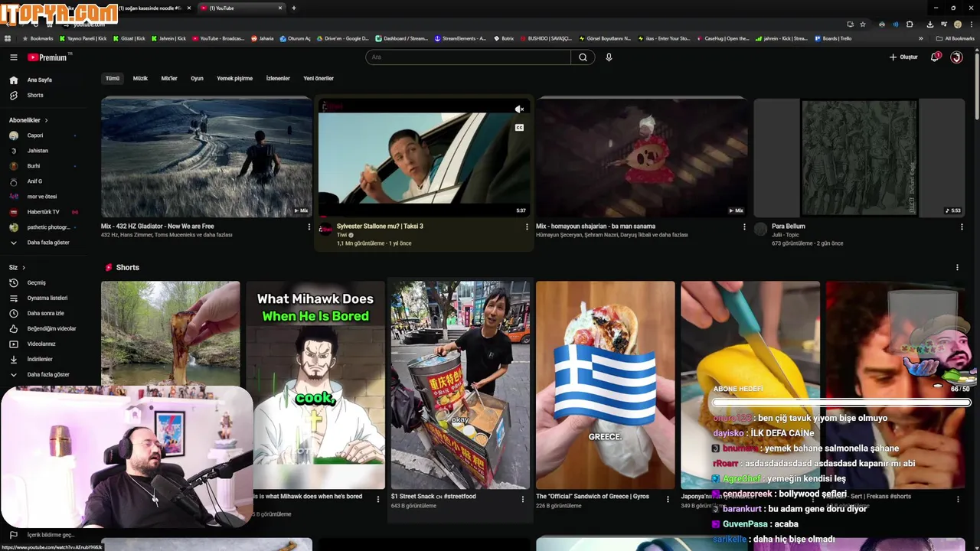
Task: Open Jahistan channel subscription
Action: click(x=38, y=151)
